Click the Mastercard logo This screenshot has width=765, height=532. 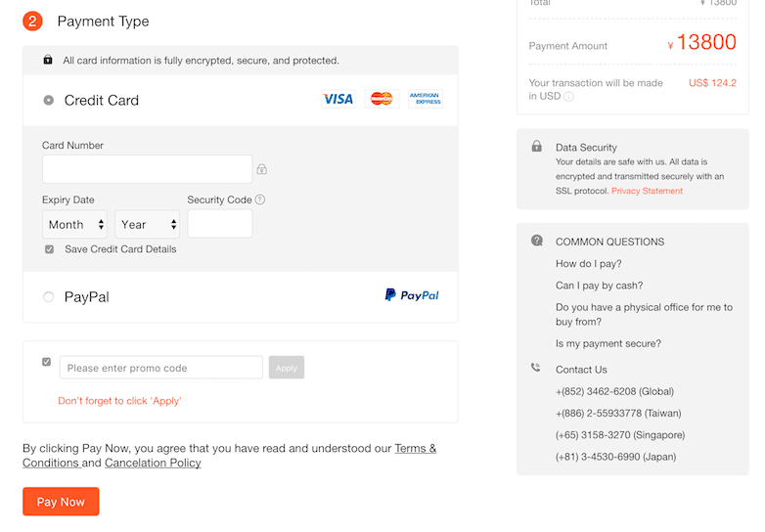382,99
